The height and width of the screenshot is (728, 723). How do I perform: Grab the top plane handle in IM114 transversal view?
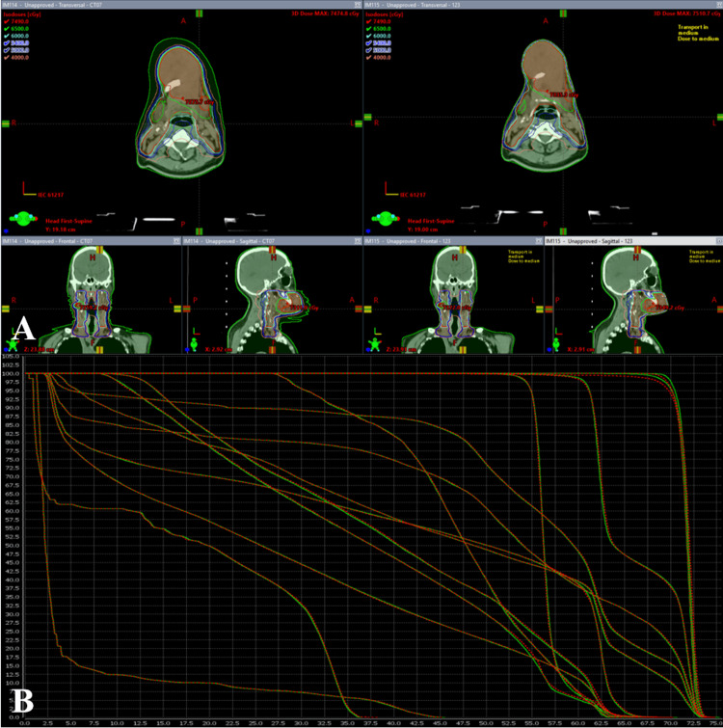point(200,13)
